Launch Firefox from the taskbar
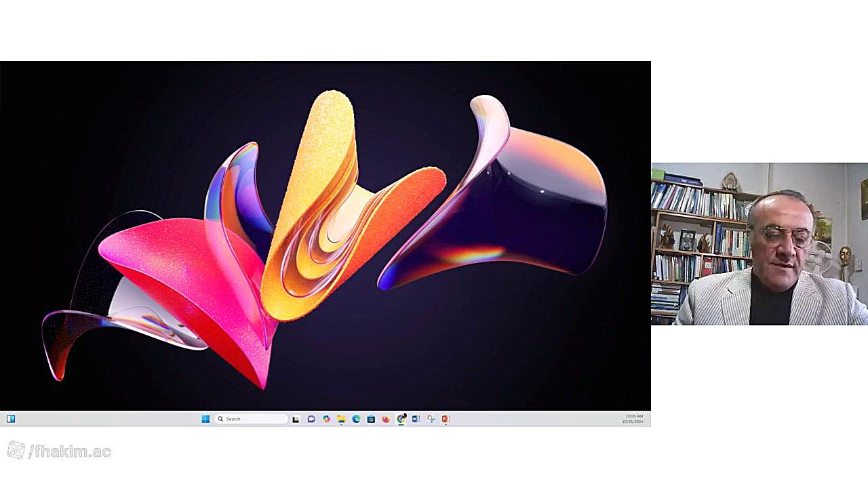The width and height of the screenshot is (868, 488). pos(386,419)
